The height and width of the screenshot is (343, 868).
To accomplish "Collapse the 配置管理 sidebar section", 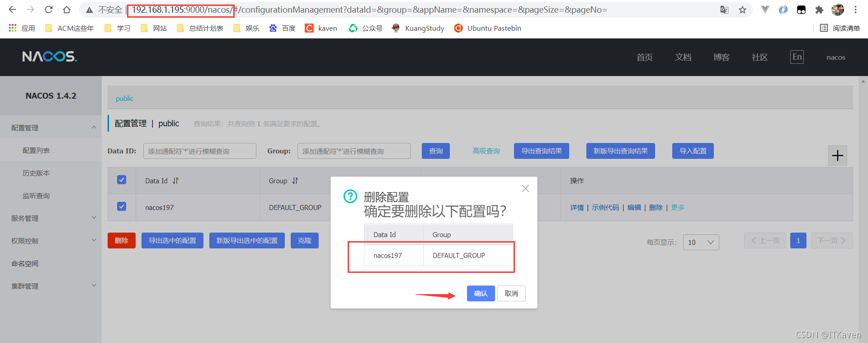I will coord(51,128).
